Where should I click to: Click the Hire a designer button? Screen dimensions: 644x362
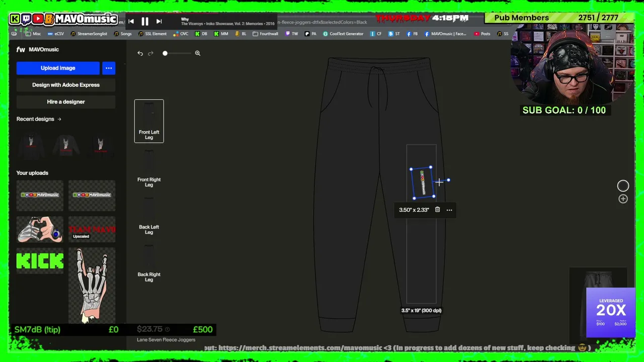point(66,102)
